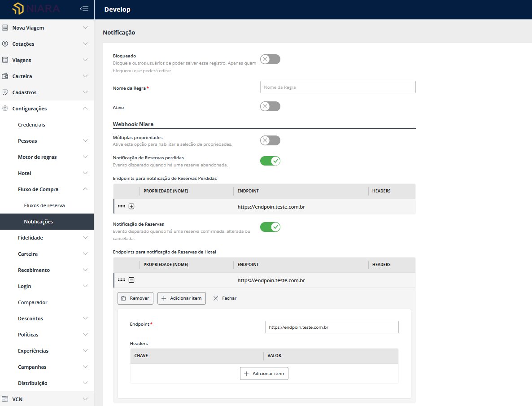532x406 pixels.
Task: Collapse the sidebar with the arrow icon
Action: (84, 8)
